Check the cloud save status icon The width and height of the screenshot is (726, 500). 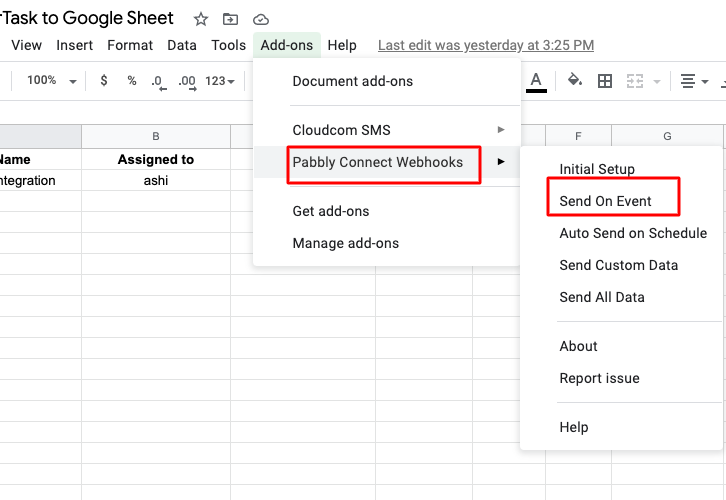point(261,19)
